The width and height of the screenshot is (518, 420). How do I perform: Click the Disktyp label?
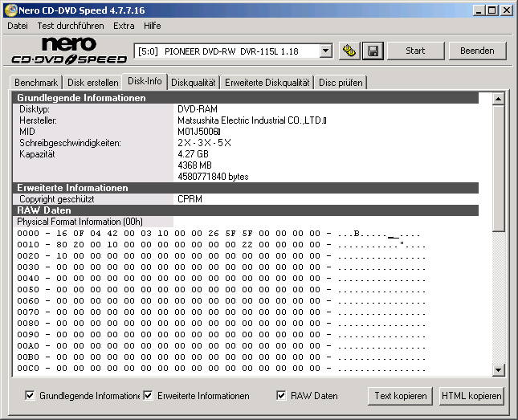35,109
